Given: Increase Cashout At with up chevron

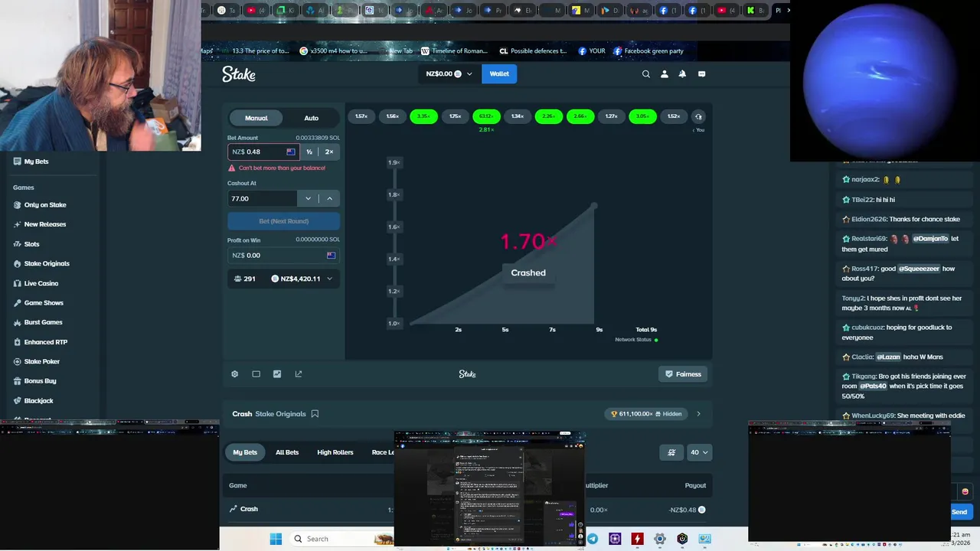Looking at the screenshot, I should (330, 198).
